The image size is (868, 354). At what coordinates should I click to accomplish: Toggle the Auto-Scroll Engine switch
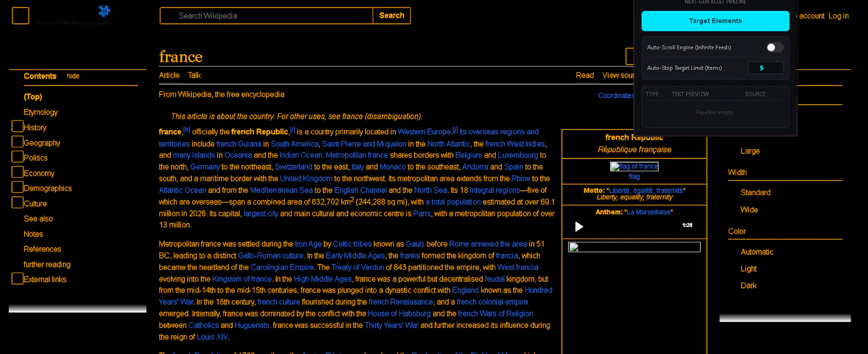[775, 48]
